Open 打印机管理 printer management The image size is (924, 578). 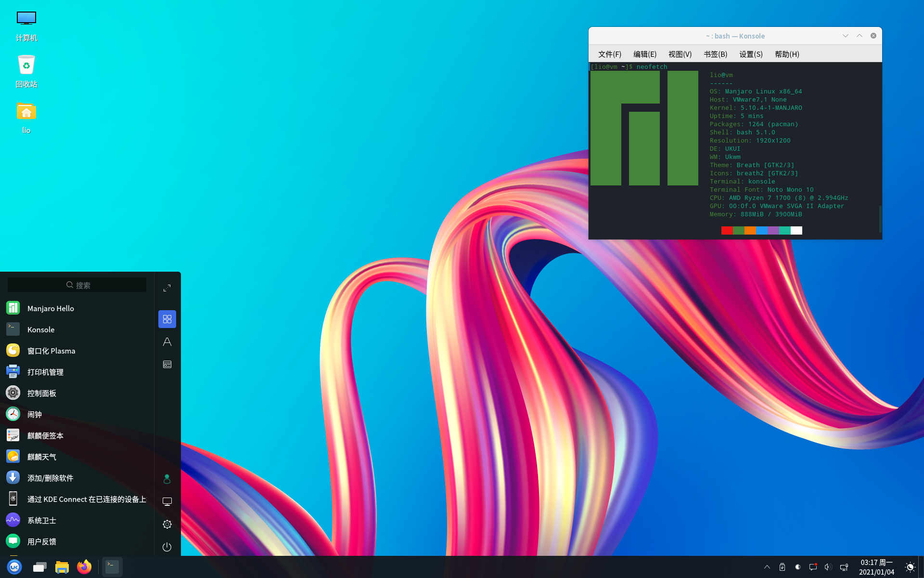point(45,372)
